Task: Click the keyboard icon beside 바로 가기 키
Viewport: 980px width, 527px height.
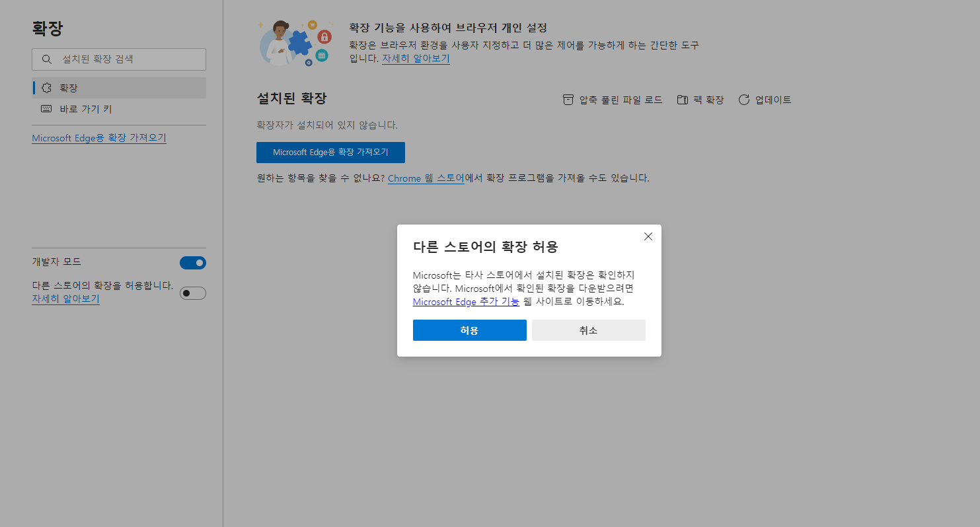Action: (46, 109)
